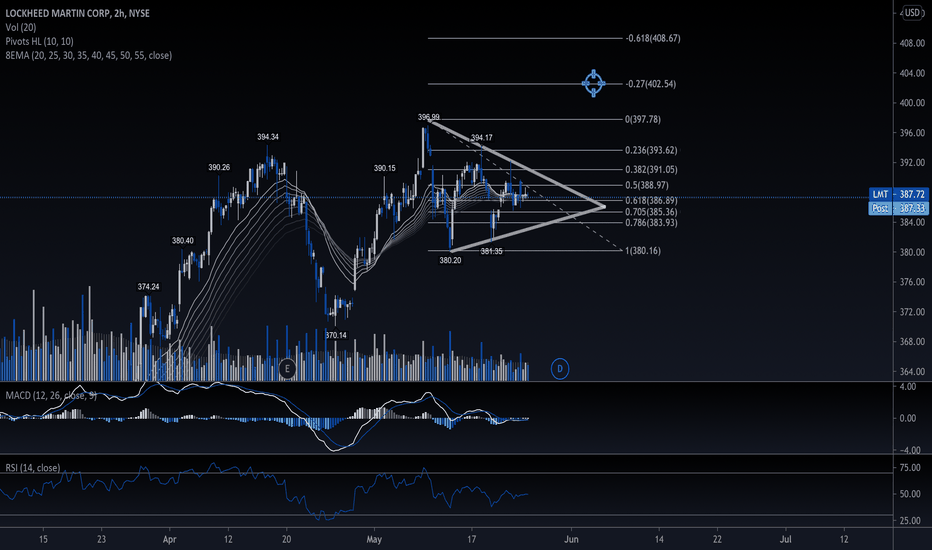Click the Jul date on time axis

786,540
